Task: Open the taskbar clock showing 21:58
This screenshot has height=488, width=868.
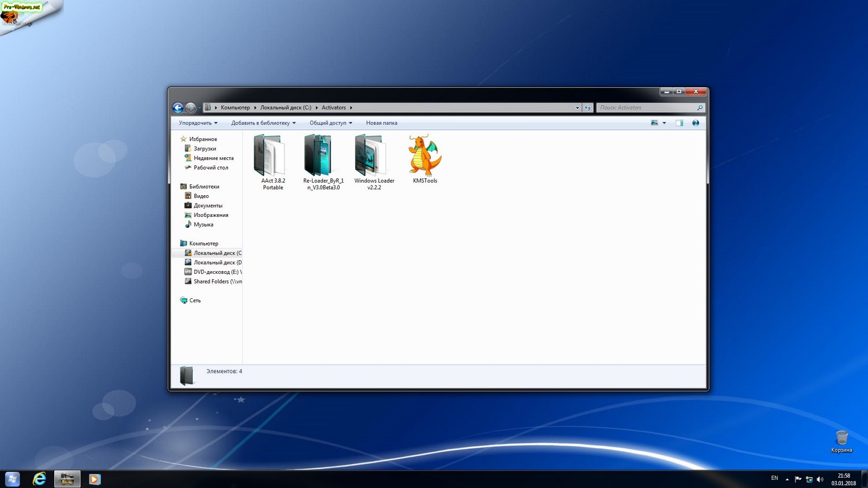Action: point(844,476)
